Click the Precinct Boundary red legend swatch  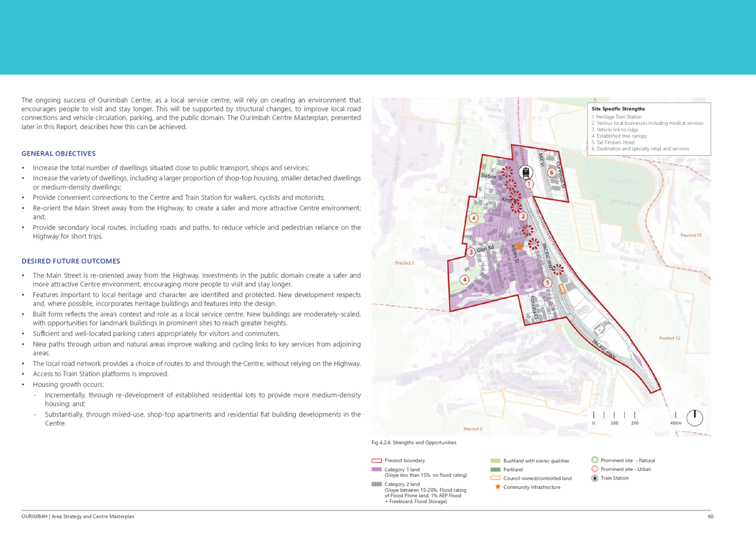click(x=377, y=461)
